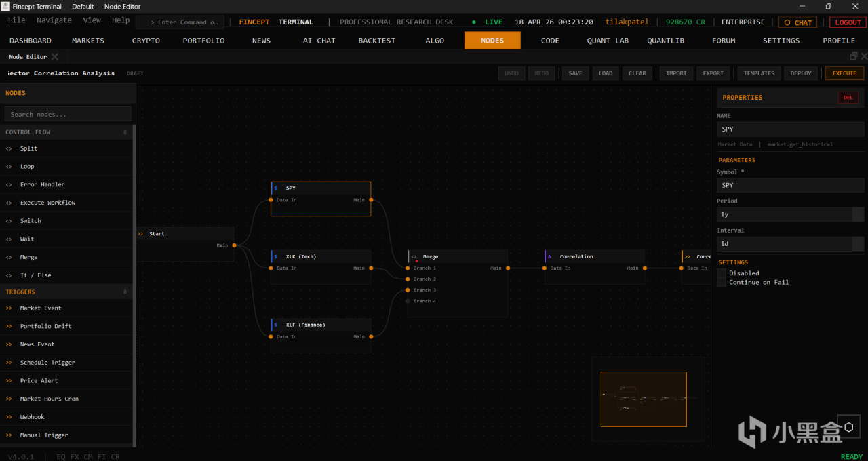This screenshot has width=868, height=461.
Task: Open the Interval dropdown
Action: coord(791,244)
